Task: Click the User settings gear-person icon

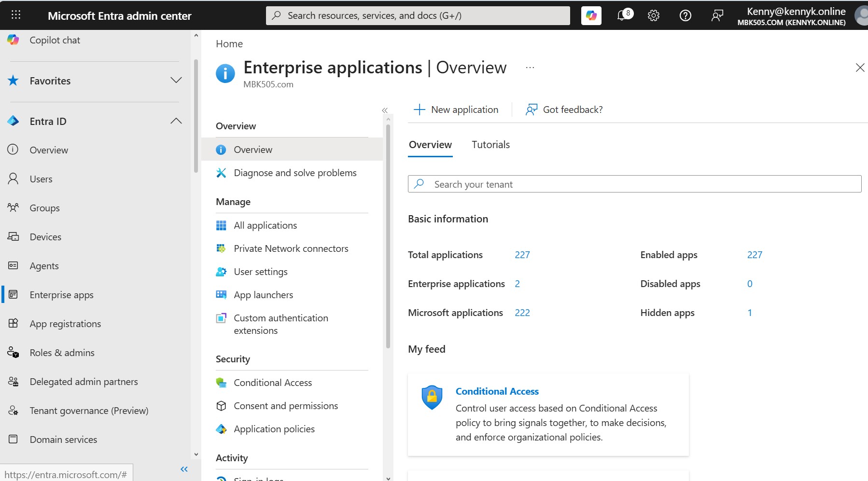Action: 221,272
